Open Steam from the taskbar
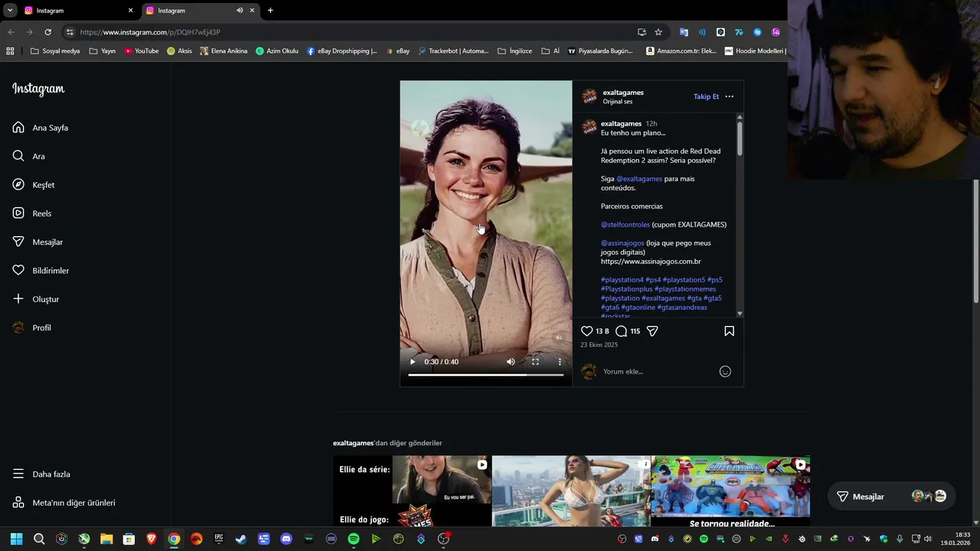Viewport: 980px width, 551px height. tap(241, 539)
